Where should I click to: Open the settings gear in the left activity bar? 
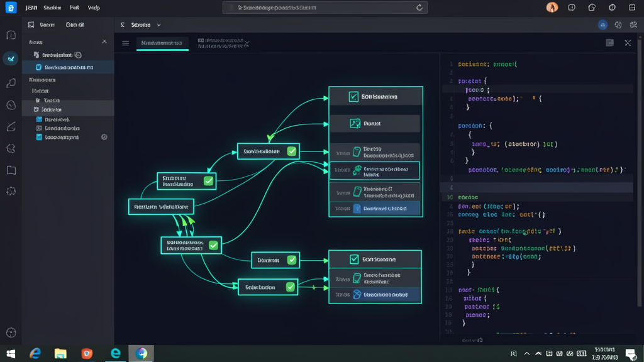11,191
